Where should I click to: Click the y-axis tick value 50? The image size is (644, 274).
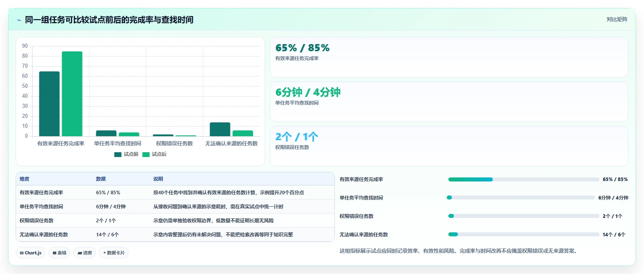pyautogui.click(x=25, y=86)
